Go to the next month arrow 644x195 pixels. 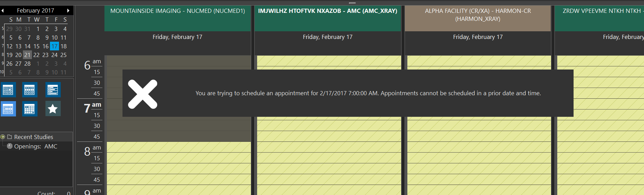click(x=68, y=11)
